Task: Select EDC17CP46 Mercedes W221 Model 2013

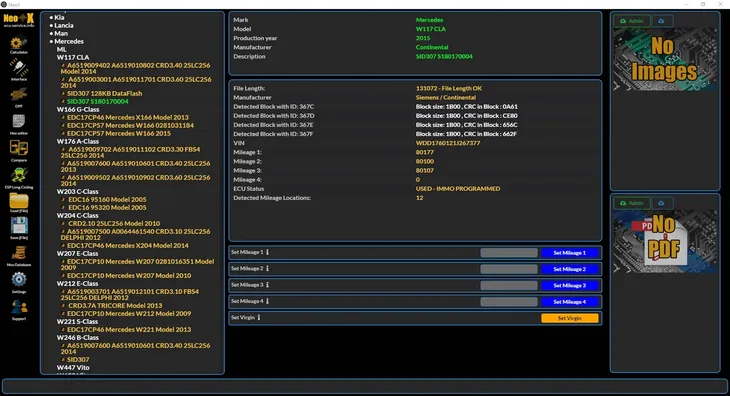Action: coord(129,329)
